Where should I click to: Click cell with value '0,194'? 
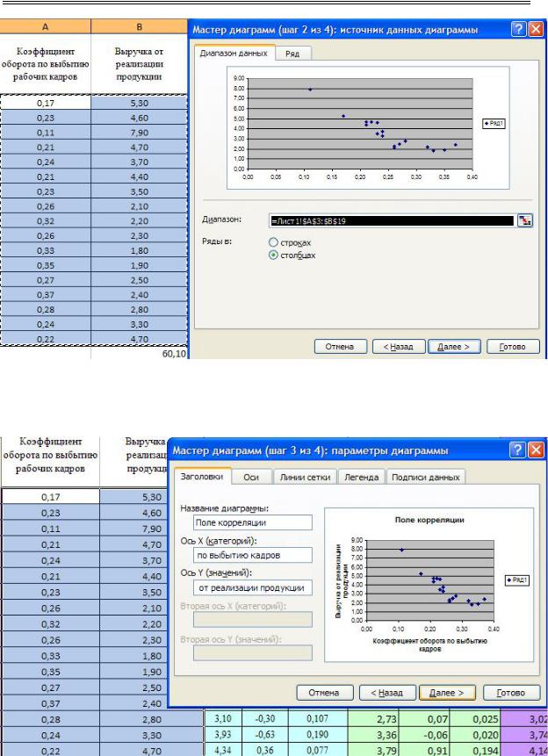click(x=475, y=750)
